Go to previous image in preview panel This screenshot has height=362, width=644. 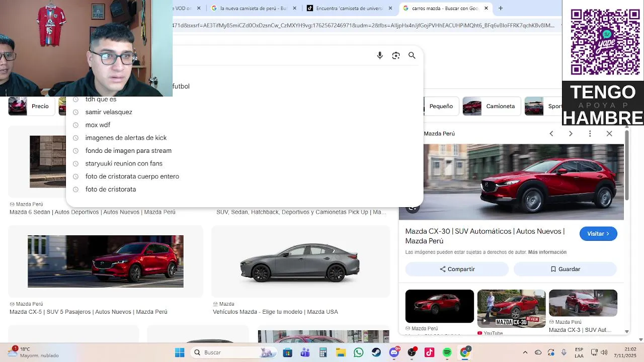coord(551,134)
